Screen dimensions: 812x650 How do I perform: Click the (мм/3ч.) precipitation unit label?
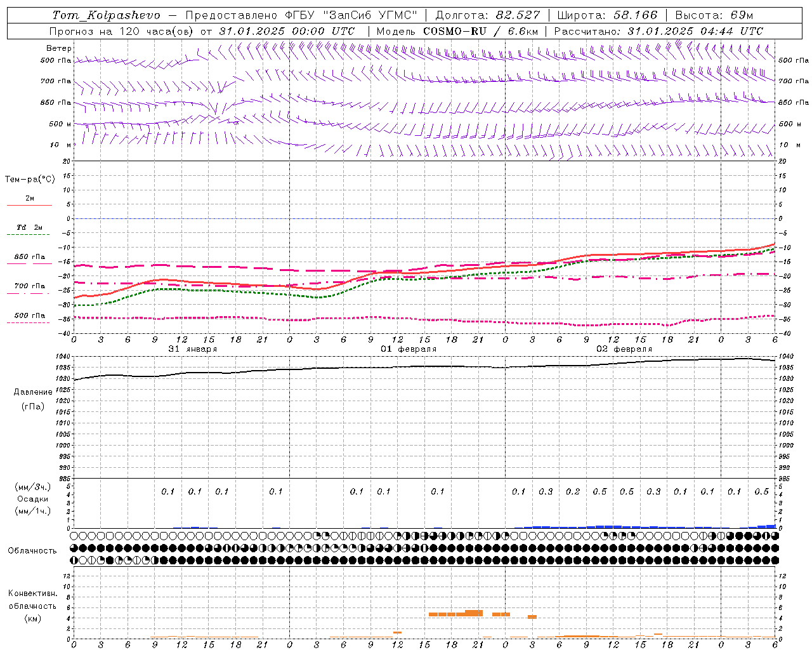point(33,487)
